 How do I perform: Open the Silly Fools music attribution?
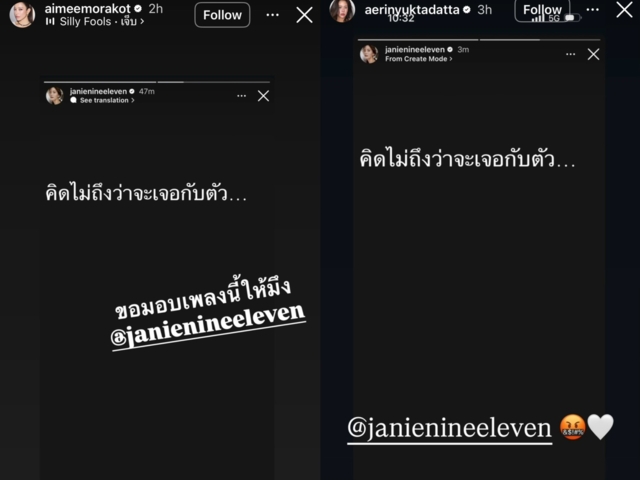point(95,22)
